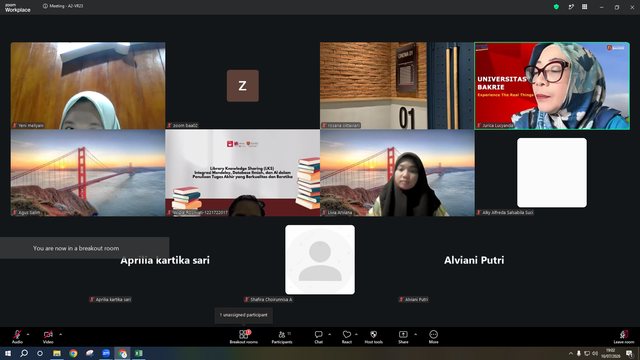This screenshot has height=360, width=640.
Task: Open the Breakout rooms panel
Action: (244, 337)
